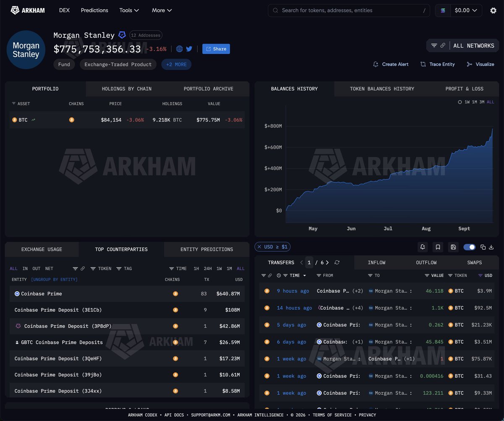The height and width of the screenshot is (421, 504).
Task: Switch to Profit & Loss tab
Action: tap(464, 89)
